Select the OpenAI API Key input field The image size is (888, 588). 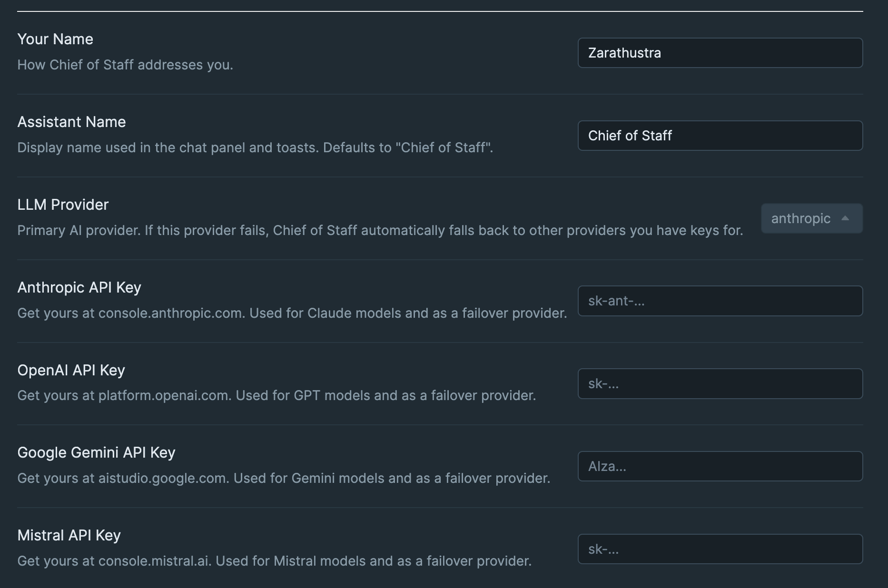[720, 383]
